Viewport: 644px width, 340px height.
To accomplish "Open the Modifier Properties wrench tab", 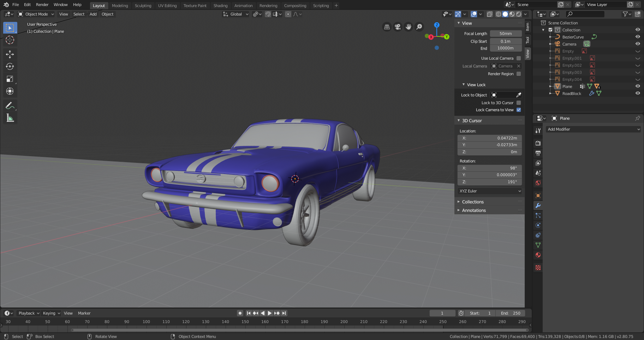I will [x=538, y=205].
